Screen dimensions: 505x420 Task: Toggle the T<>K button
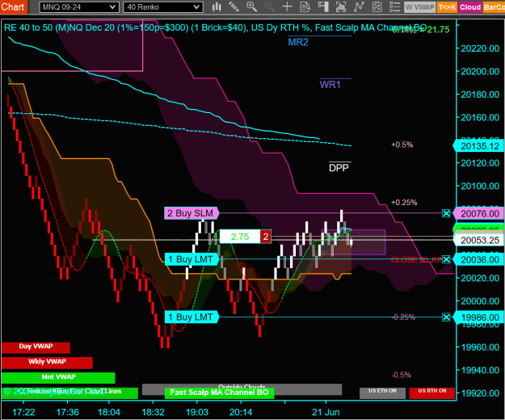point(447,7)
